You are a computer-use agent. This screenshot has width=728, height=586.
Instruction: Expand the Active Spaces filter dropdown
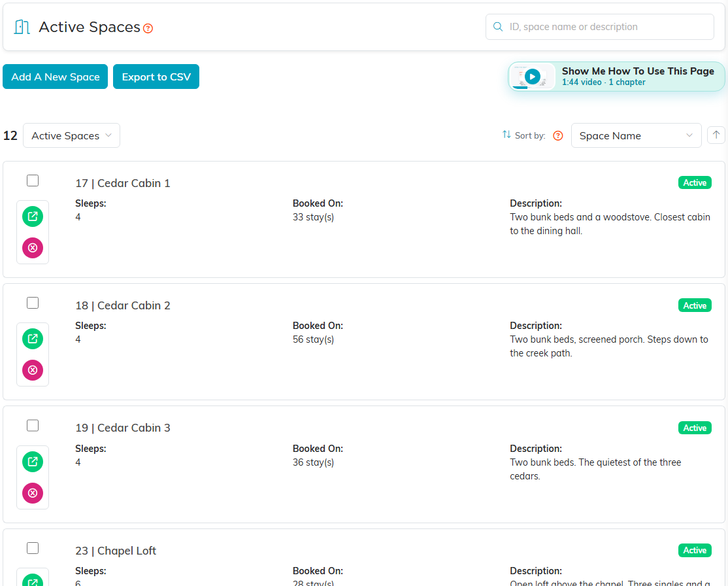tap(71, 135)
